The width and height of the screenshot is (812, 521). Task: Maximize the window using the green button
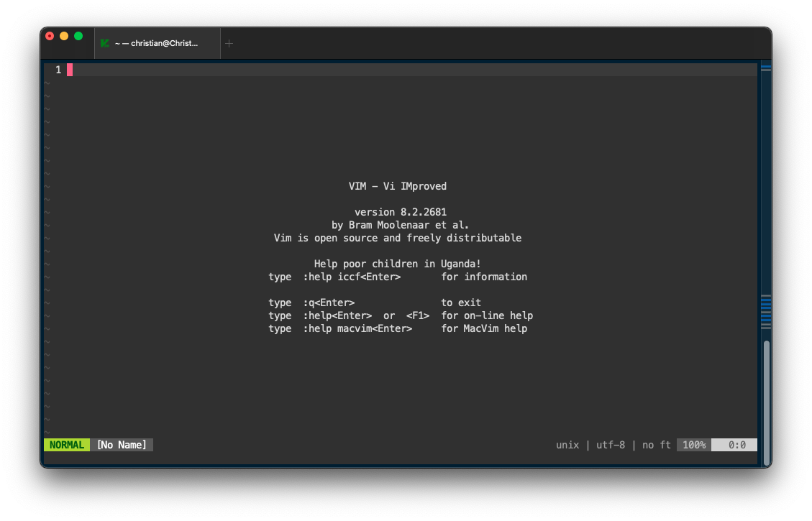click(78, 36)
